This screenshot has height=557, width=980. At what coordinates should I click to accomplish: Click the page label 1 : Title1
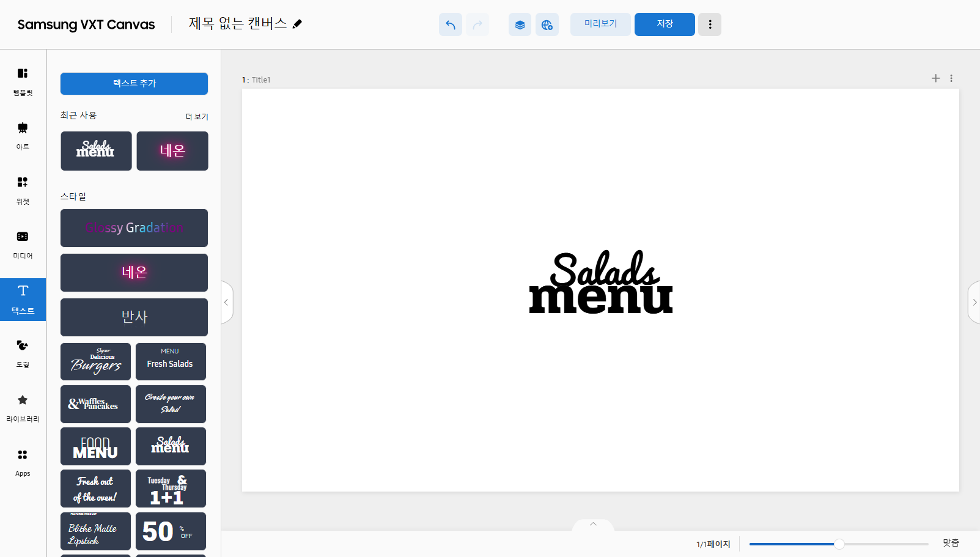coord(256,80)
